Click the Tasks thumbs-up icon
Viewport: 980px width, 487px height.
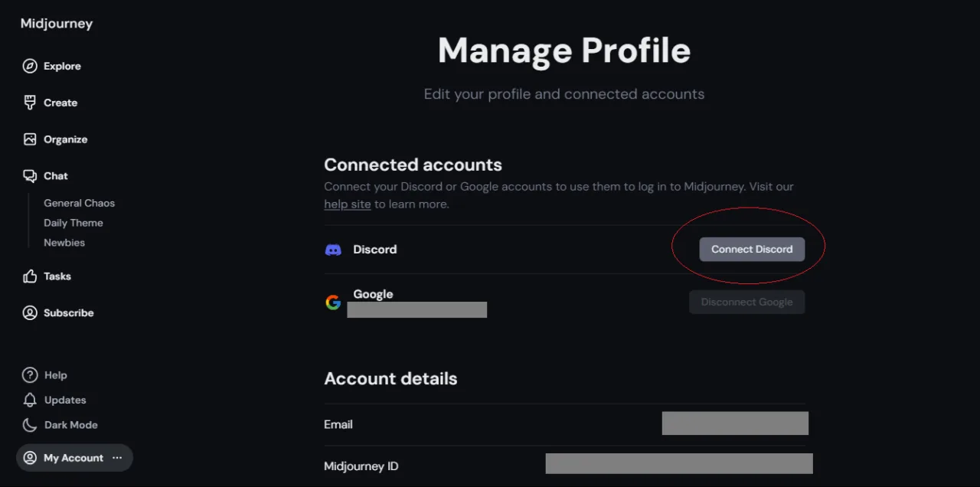pyautogui.click(x=30, y=276)
